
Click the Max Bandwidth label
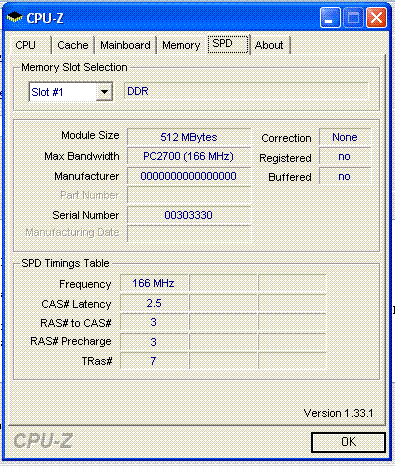click(82, 156)
